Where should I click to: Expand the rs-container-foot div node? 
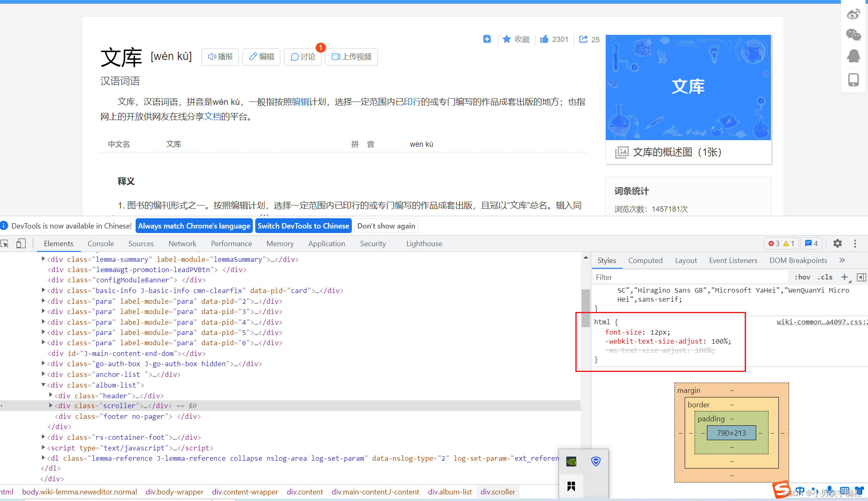click(43, 437)
